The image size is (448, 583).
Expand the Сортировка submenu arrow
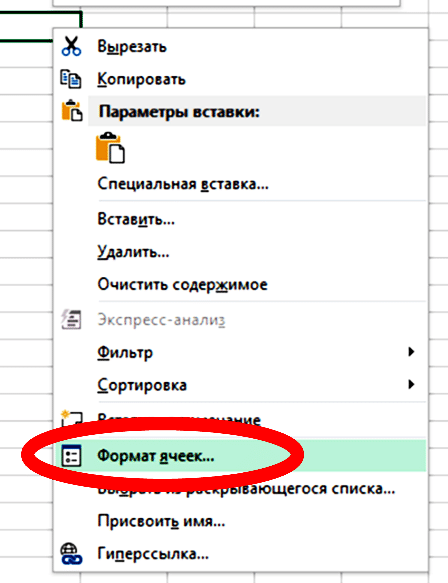click(x=411, y=384)
